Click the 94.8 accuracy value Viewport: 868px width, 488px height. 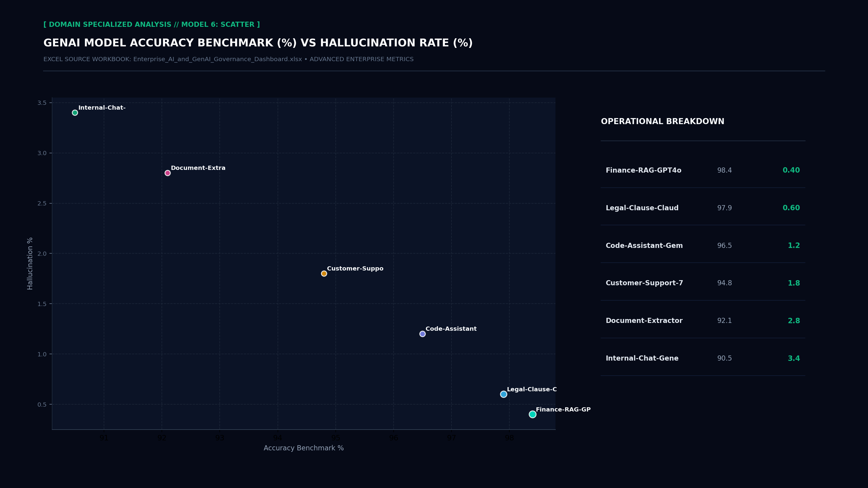725,283
